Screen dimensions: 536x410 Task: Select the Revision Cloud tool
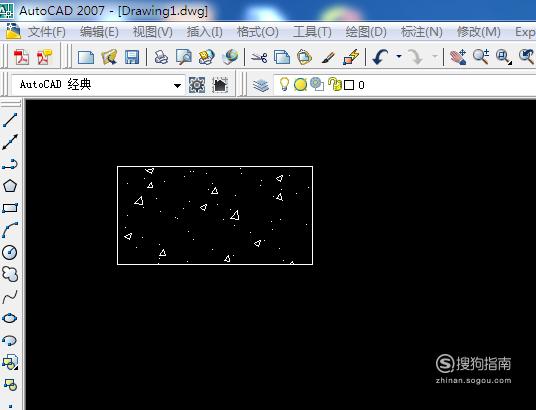click(10, 274)
